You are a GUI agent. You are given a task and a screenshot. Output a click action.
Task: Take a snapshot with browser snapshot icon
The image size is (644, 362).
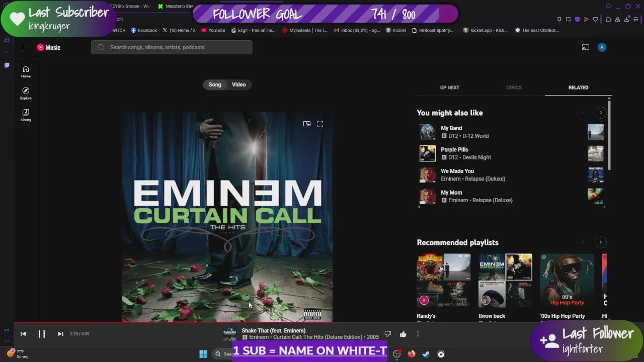(x=568, y=20)
